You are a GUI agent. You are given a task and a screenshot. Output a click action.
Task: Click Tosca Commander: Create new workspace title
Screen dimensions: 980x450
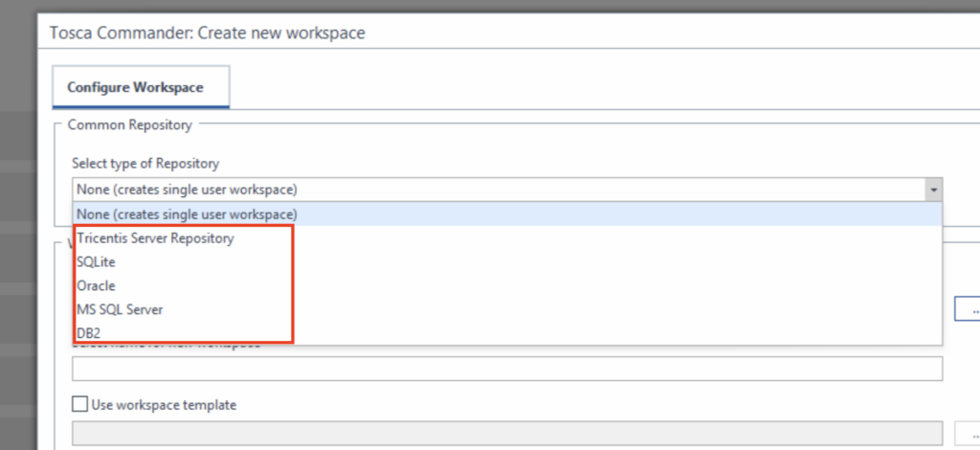pyautogui.click(x=208, y=33)
